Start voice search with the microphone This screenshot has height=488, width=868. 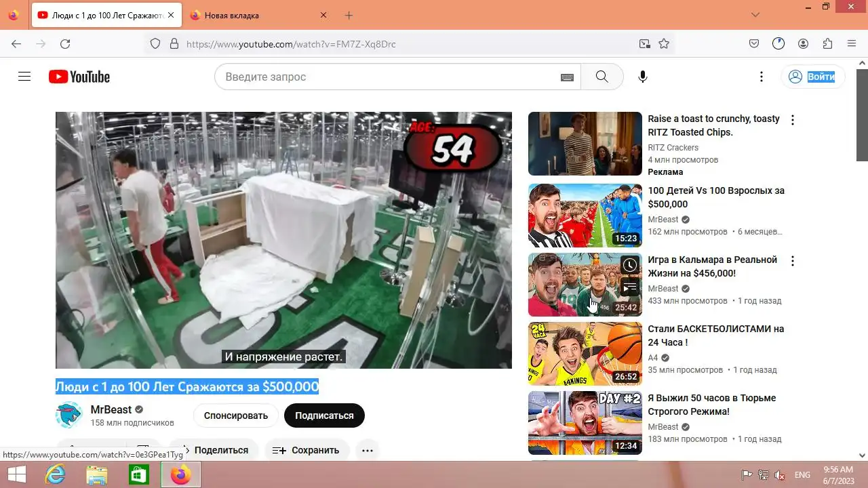click(643, 77)
